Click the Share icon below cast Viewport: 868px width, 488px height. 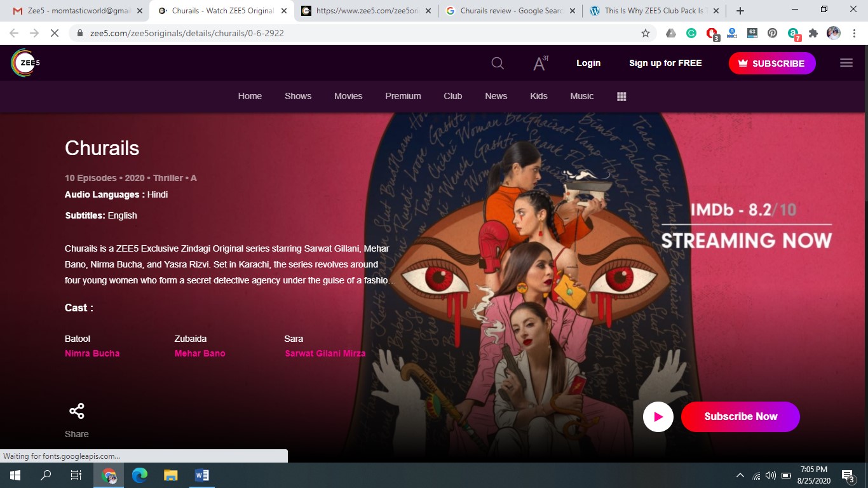(76, 411)
